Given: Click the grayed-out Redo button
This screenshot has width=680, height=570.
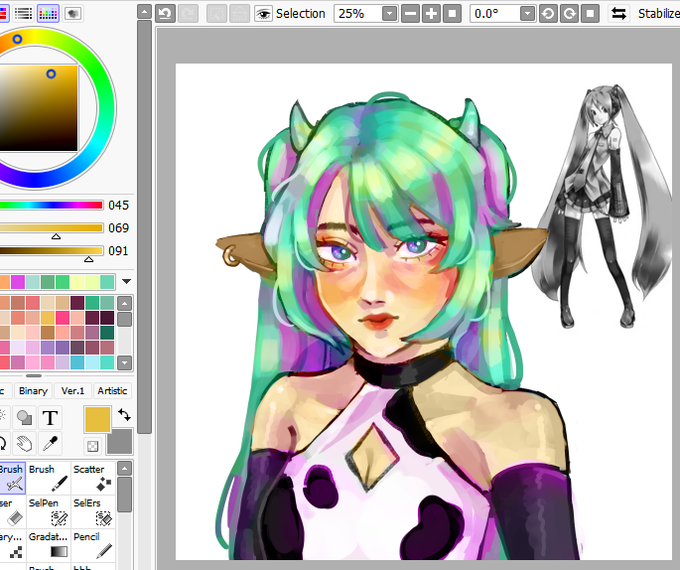Looking at the screenshot, I should (188, 14).
